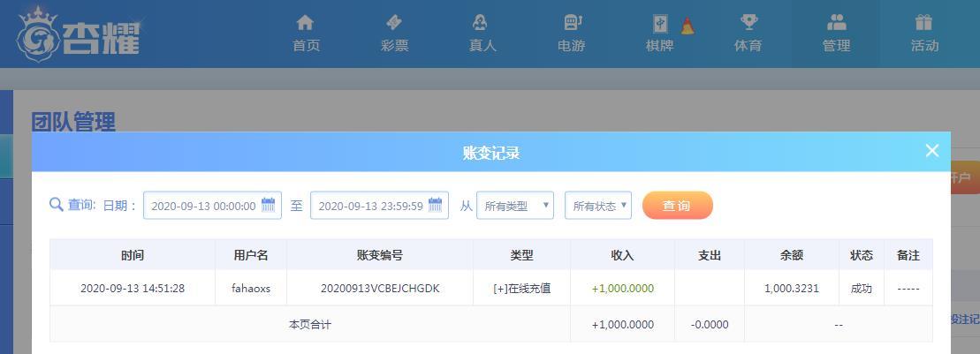The height and width of the screenshot is (354, 980).
Task: Click the 支出 column header
Action: (710, 255)
